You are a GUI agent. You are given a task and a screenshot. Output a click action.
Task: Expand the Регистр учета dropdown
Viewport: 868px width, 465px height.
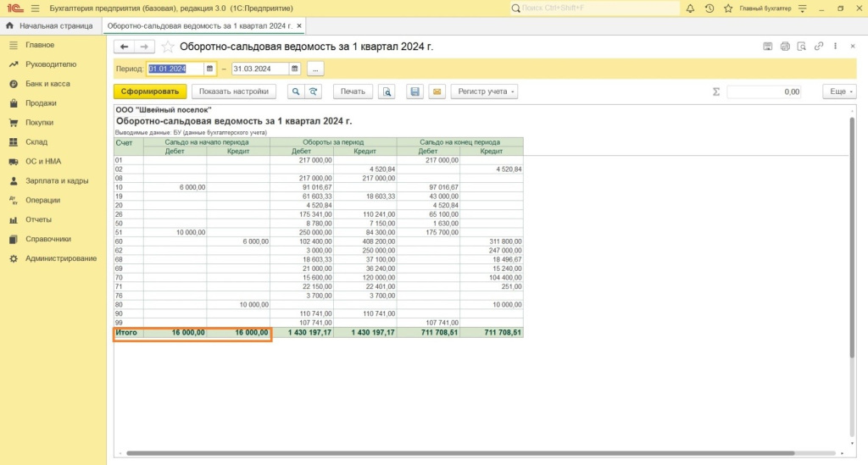(x=485, y=91)
